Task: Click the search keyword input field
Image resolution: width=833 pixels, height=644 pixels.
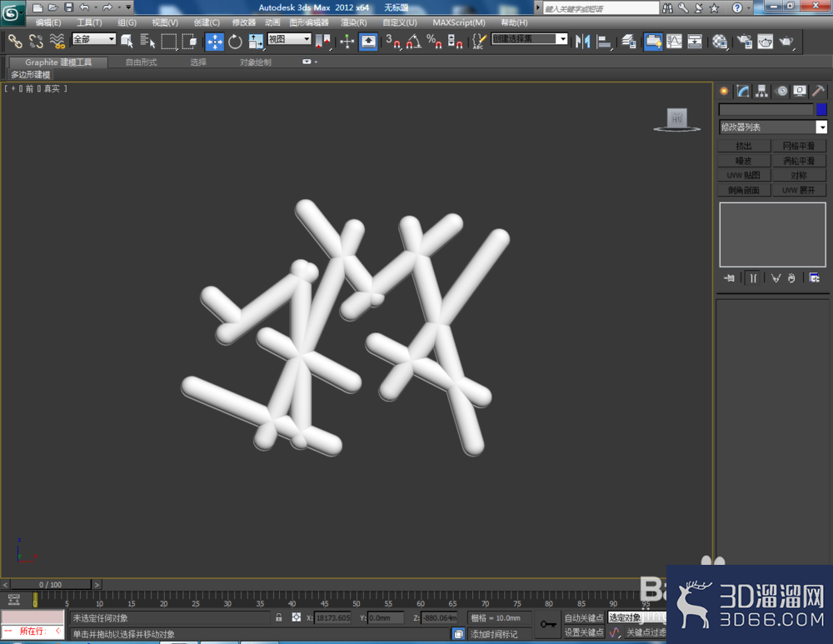Action: [x=601, y=8]
